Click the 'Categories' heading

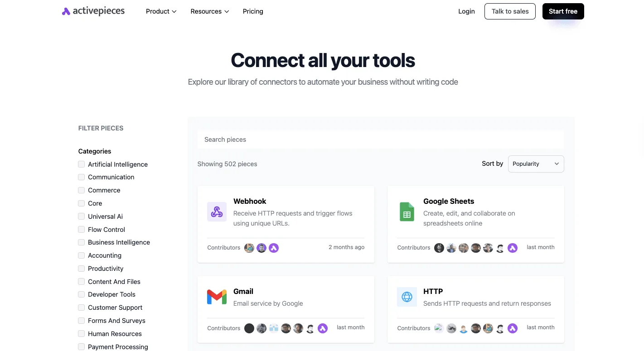tap(95, 151)
